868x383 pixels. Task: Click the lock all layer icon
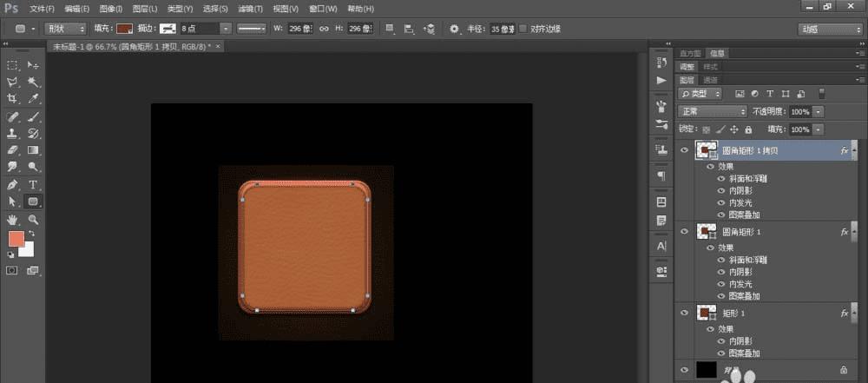point(748,129)
